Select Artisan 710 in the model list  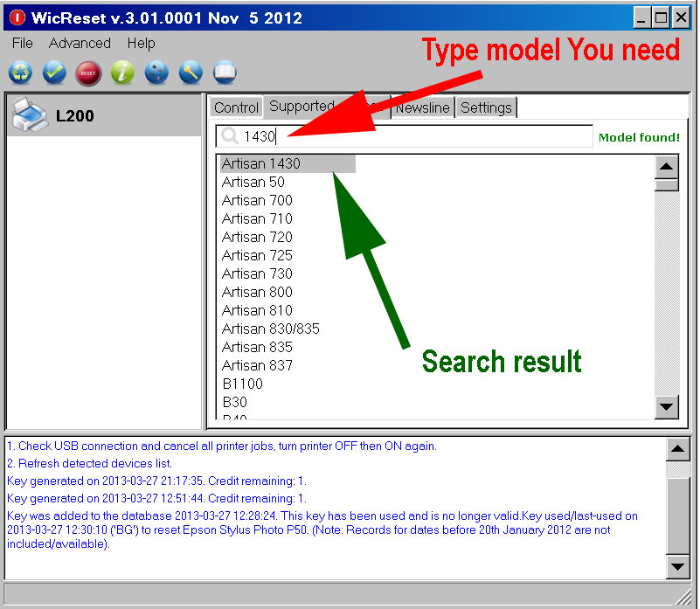pyautogui.click(x=257, y=218)
